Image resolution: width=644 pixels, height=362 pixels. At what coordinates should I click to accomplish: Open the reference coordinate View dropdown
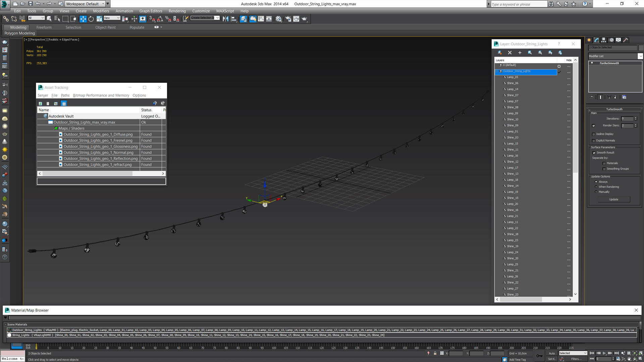point(112,18)
